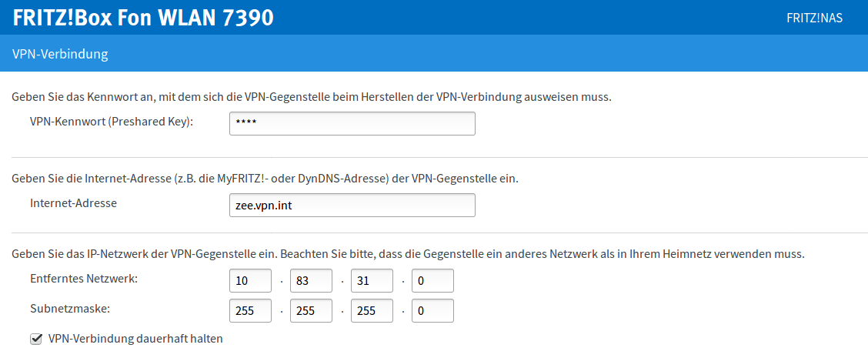The height and width of the screenshot is (358, 868).
Task: Click the Subnetzmaske label
Action: tap(70, 308)
